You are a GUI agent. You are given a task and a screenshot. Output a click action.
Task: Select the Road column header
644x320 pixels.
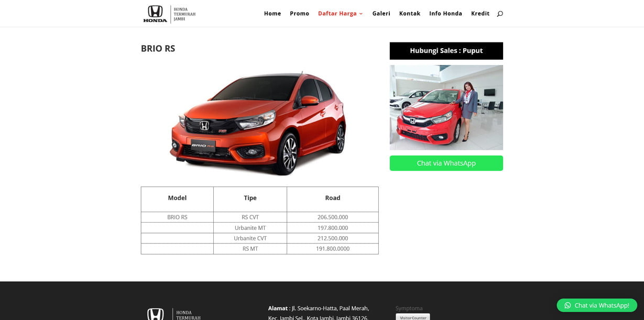pyautogui.click(x=333, y=198)
